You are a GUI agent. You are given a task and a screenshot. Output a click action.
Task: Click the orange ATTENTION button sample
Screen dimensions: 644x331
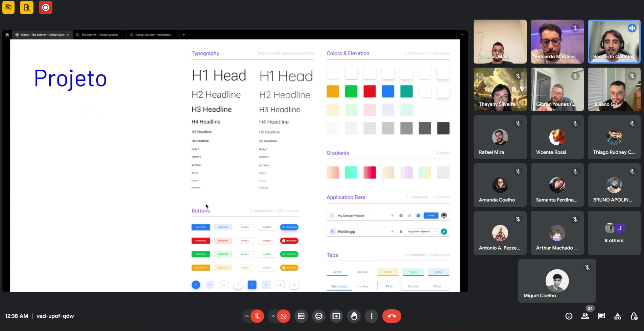(x=201, y=268)
